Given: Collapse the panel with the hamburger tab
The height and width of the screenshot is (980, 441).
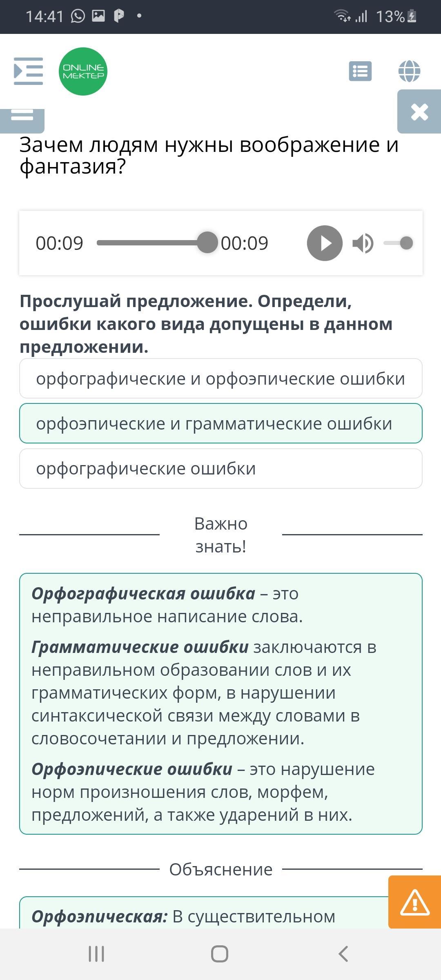Looking at the screenshot, I should click(22, 116).
